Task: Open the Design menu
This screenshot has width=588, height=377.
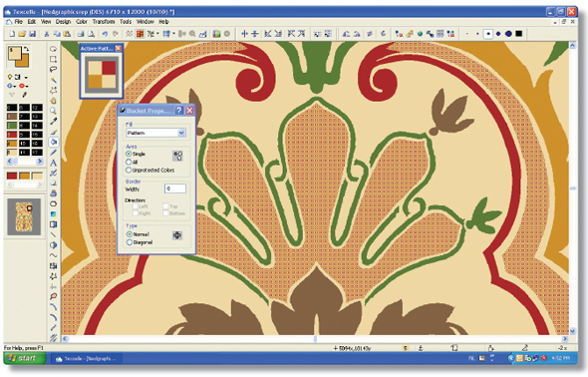Action: [x=63, y=22]
